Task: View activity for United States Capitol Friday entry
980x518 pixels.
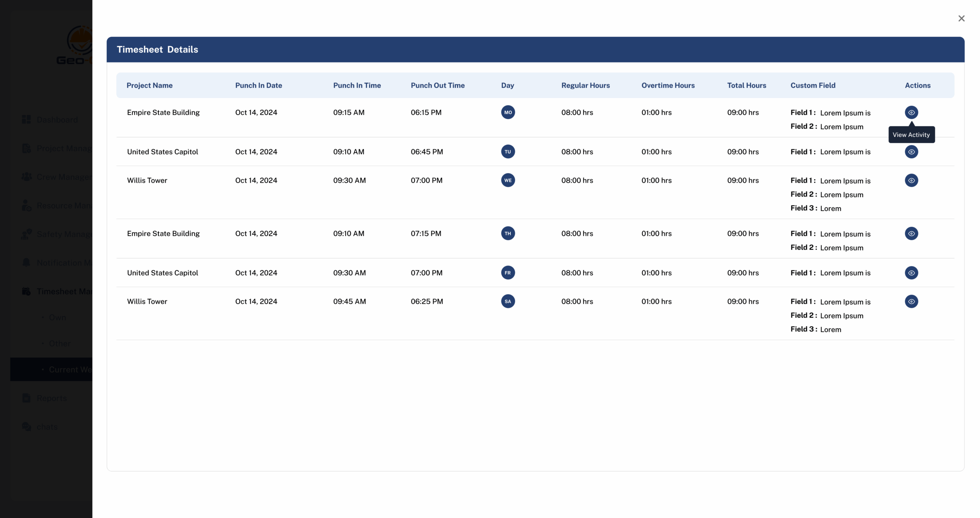Action: (911, 273)
